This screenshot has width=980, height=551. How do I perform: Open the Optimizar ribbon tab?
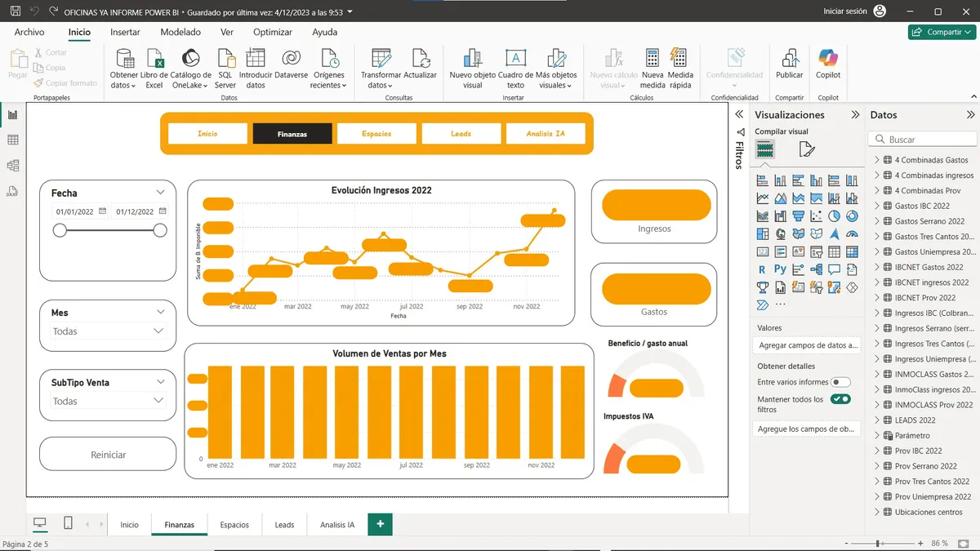pos(273,33)
